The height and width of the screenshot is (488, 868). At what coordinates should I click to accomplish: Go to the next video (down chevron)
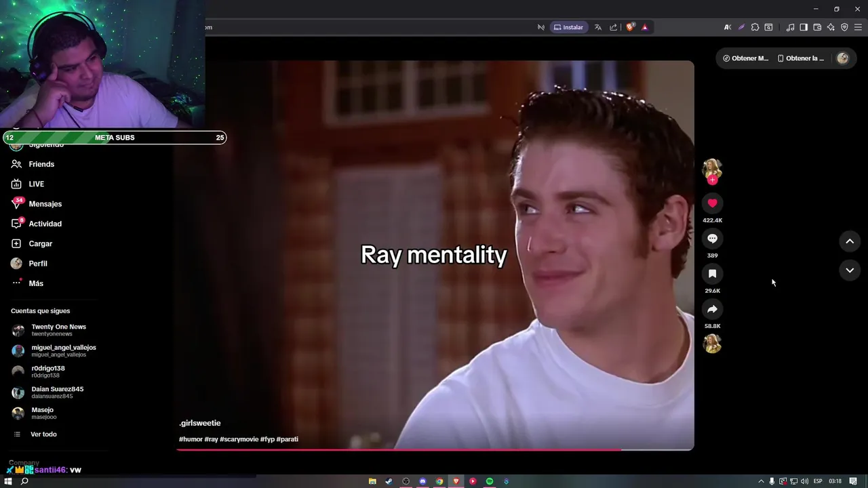pos(850,270)
